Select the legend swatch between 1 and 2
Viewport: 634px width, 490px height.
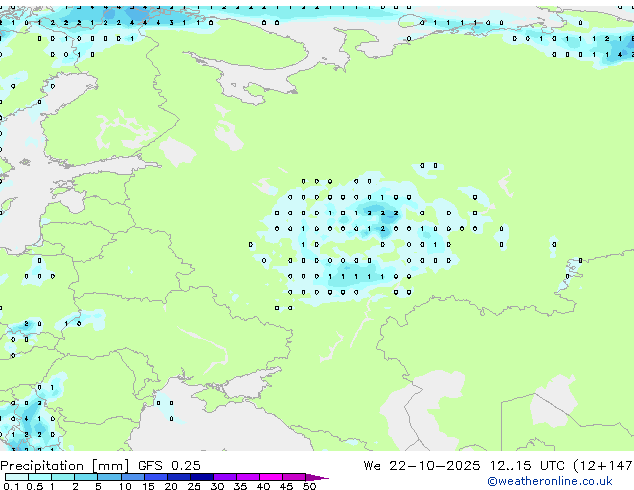click(x=63, y=477)
